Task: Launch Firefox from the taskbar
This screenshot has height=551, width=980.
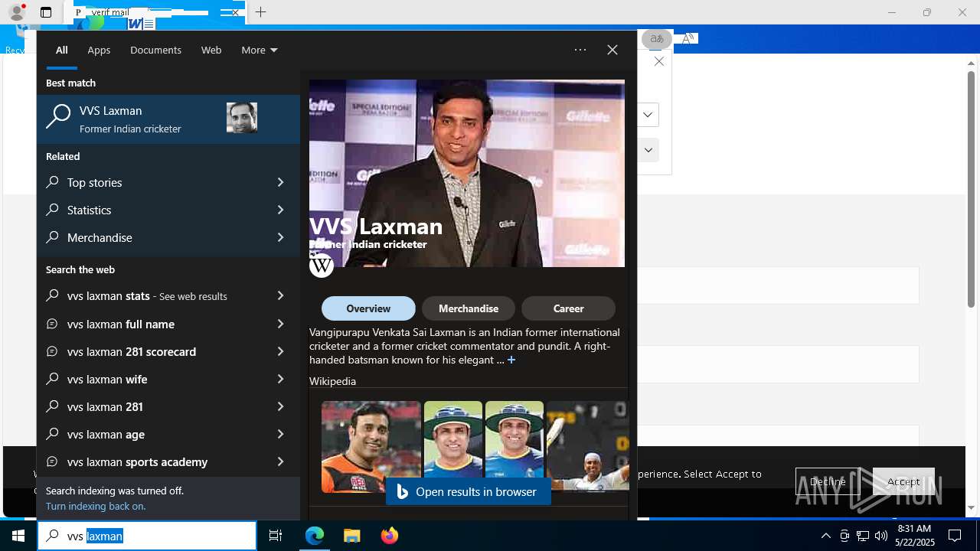Action: [x=390, y=536]
